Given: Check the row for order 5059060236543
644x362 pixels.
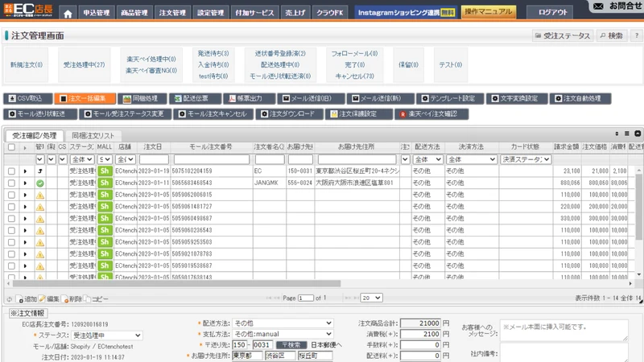Looking at the screenshot, I should click(x=11, y=231).
